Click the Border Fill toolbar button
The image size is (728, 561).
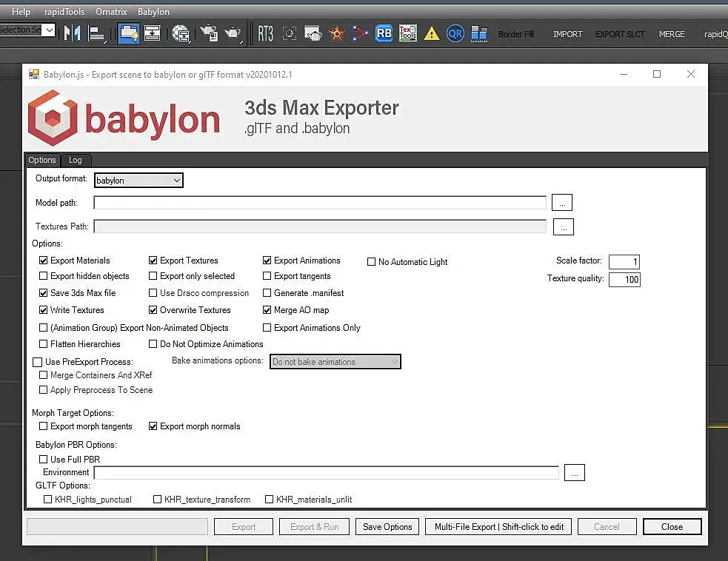(x=516, y=34)
